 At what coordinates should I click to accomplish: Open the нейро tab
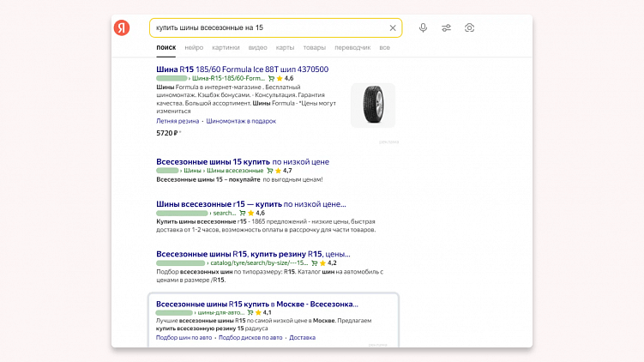click(x=193, y=47)
